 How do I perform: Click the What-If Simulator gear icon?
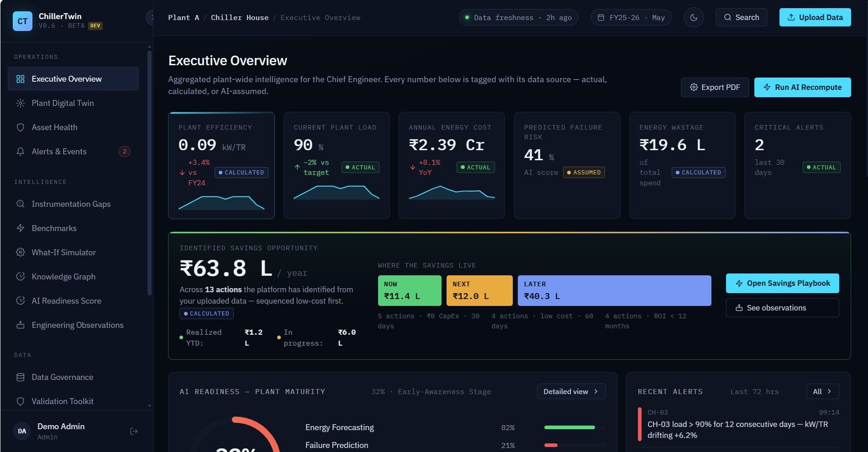(21, 252)
